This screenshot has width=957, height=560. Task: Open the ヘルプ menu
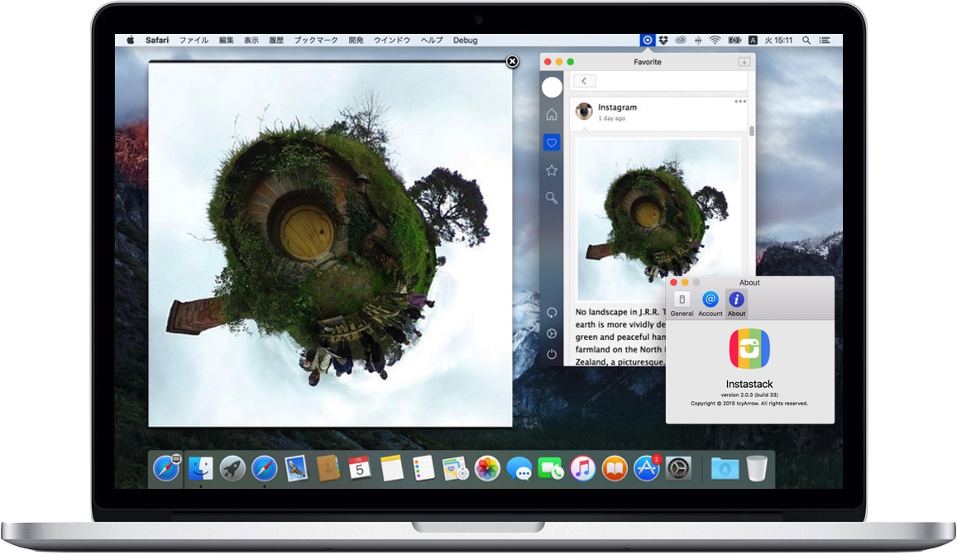click(x=432, y=41)
